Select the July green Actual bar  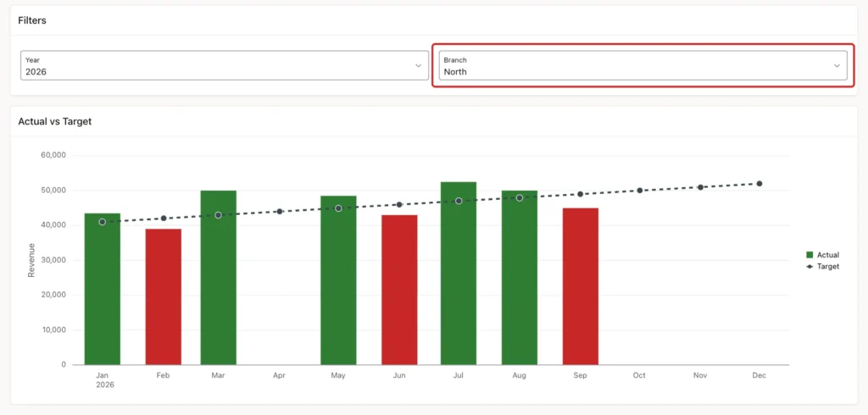point(459,274)
